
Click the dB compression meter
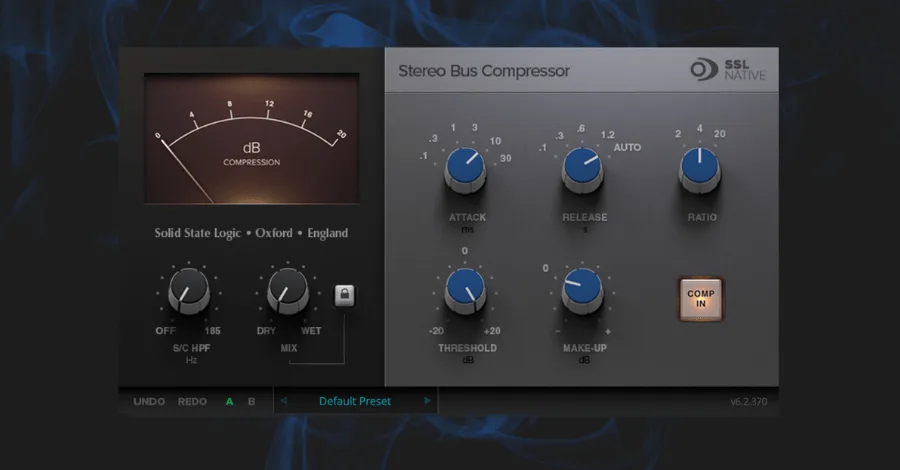click(x=251, y=138)
